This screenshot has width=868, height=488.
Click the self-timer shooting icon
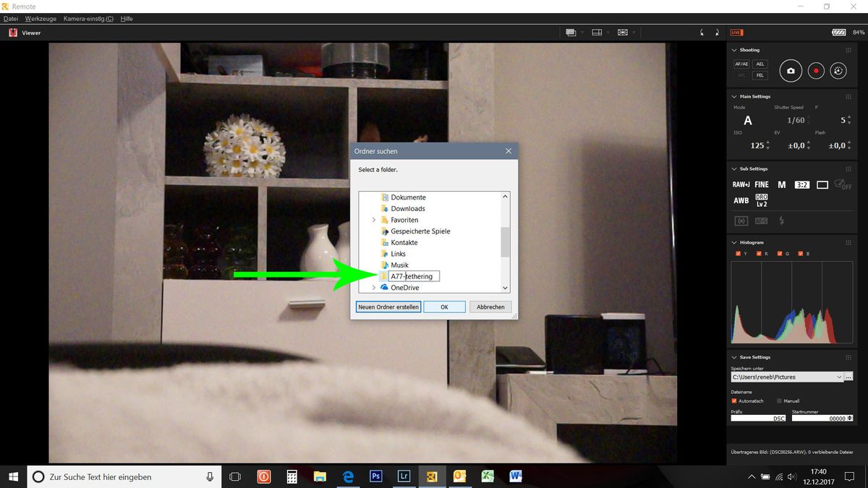838,71
